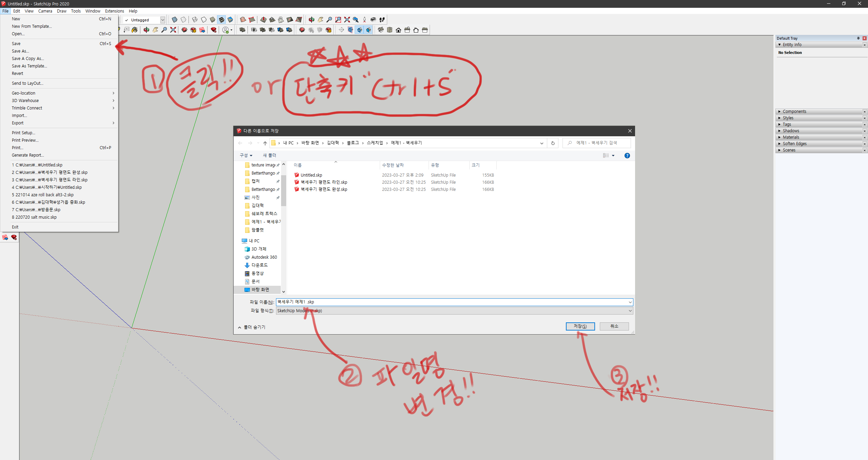Viewport: 868px width, 460px height.
Task: Click the 새 폴더 new folder button
Action: tap(270, 155)
